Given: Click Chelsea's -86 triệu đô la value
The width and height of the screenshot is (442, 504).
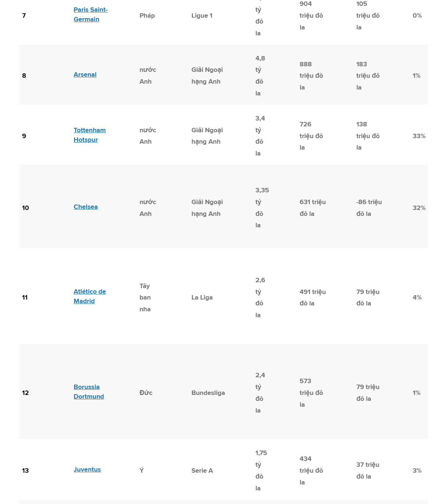Looking at the screenshot, I should (369, 208).
